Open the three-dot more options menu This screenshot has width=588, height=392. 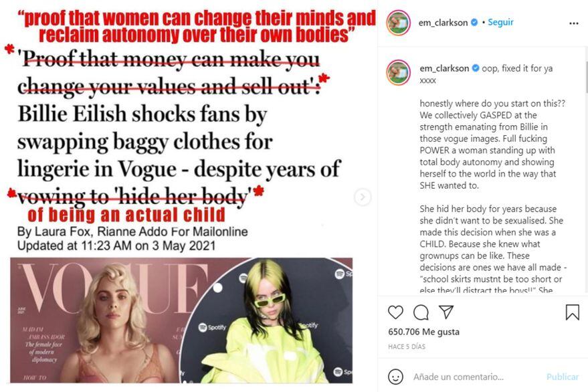pyautogui.click(x=574, y=23)
